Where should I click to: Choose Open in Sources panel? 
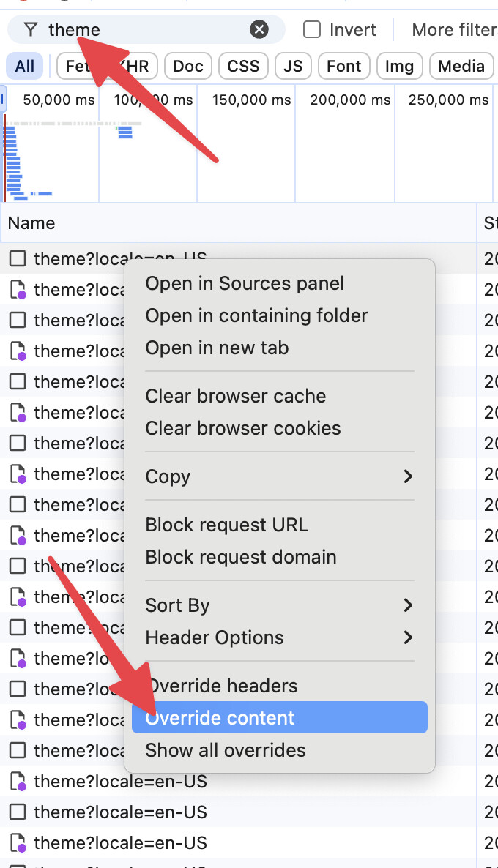[x=245, y=283]
